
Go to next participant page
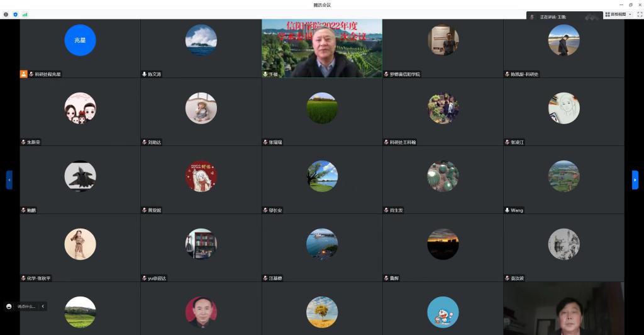pyautogui.click(x=635, y=180)
